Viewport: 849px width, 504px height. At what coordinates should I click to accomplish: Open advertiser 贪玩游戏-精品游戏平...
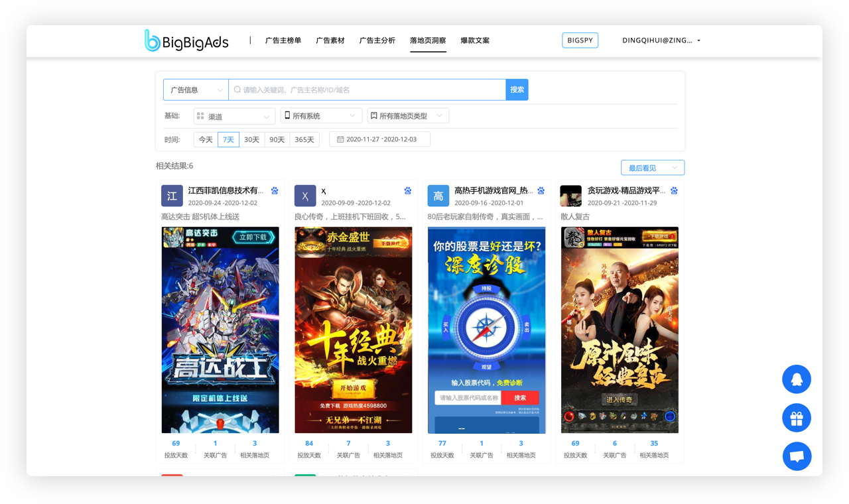[x=626, y=190]
